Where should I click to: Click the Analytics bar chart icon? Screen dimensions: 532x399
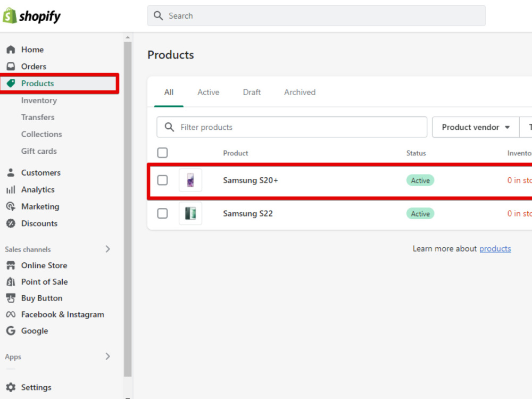pyautogui.click(x=11, y=189)
